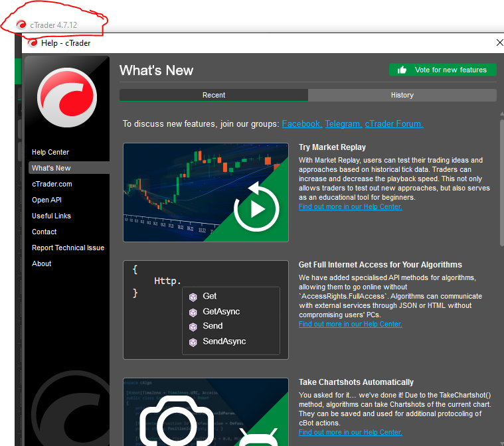Open cTrader.com from the sidebar
The image size is (504, 446).
(x=52, y=184)
